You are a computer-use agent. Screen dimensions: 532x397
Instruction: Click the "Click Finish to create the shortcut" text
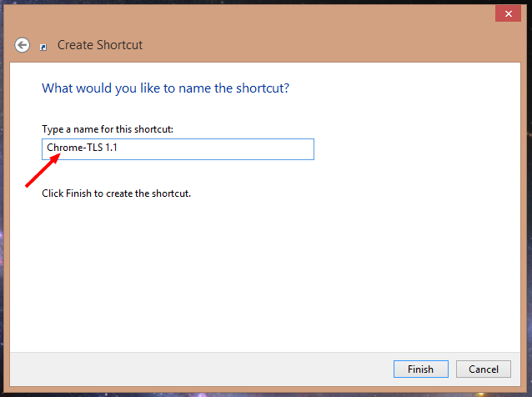(117, 193)
